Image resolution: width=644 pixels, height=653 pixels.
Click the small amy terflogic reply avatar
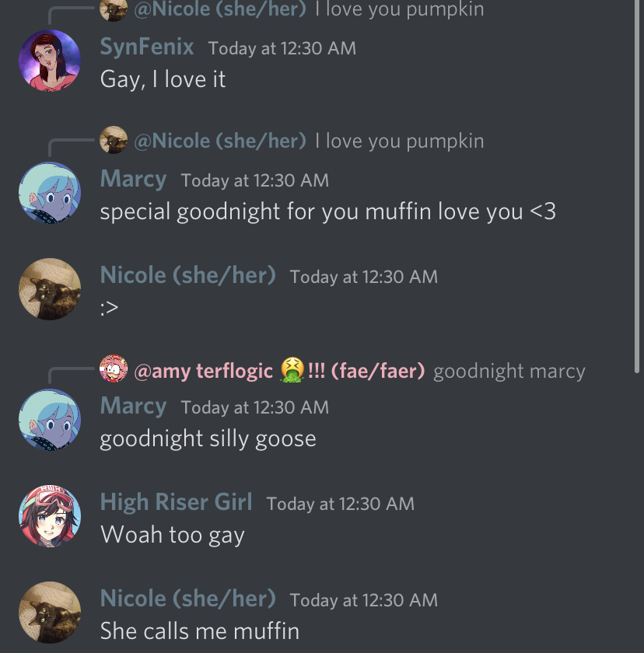click(x=114, y=368)
